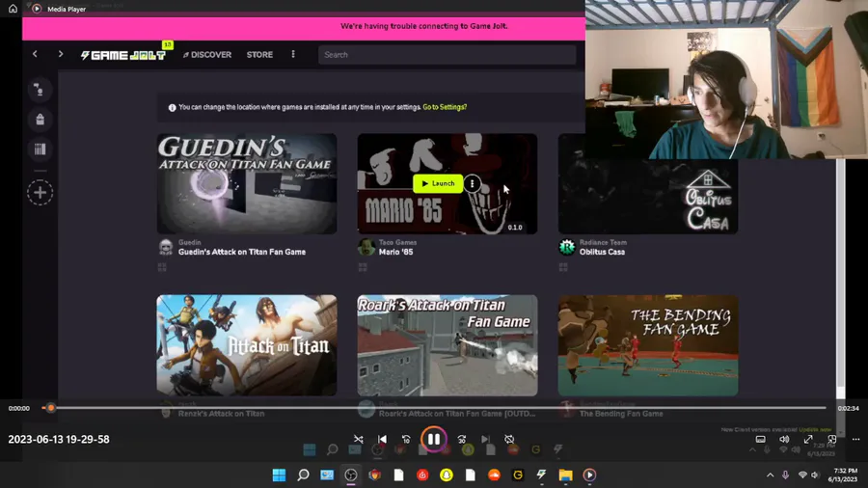Click the info icon in settings notice

pyautogui.click(x=173, y=107)
